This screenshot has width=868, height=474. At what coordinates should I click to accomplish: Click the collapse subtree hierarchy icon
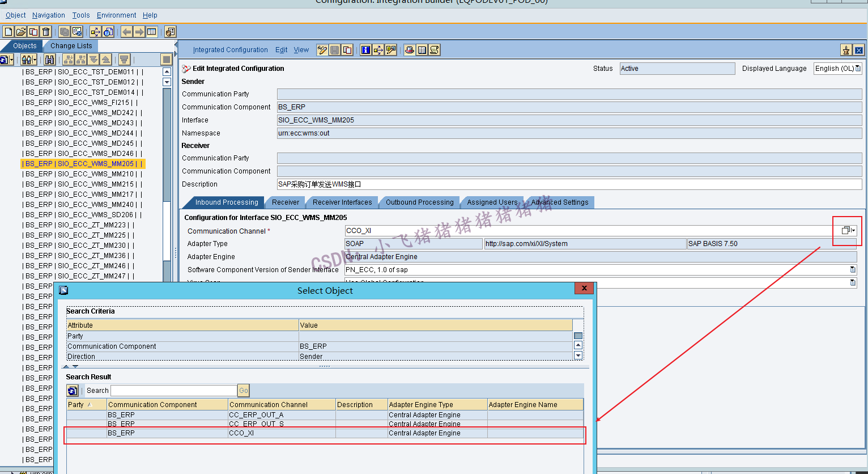pos(81,60)
